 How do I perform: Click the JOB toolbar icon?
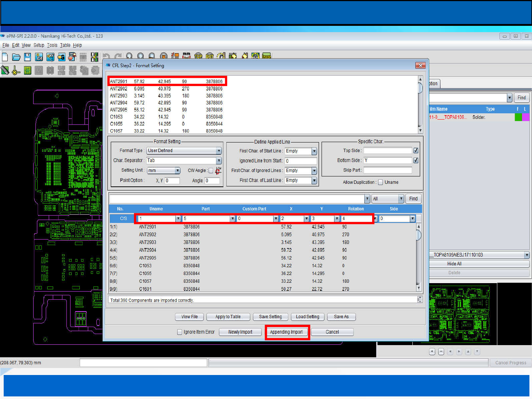pos(39,57)
